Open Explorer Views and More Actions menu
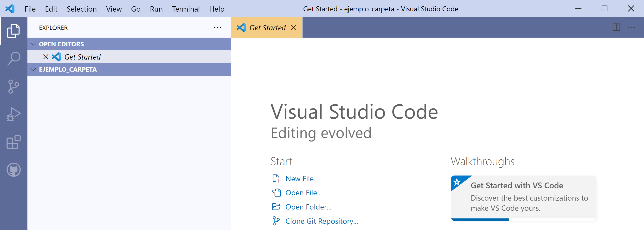Screen dimensions: 644x230 click(218, 27)
